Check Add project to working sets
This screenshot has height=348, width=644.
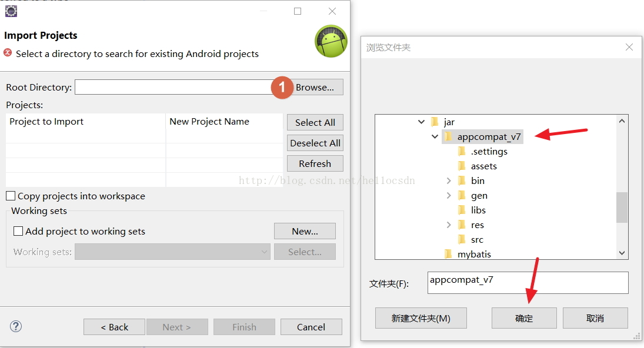pos(18,231)
